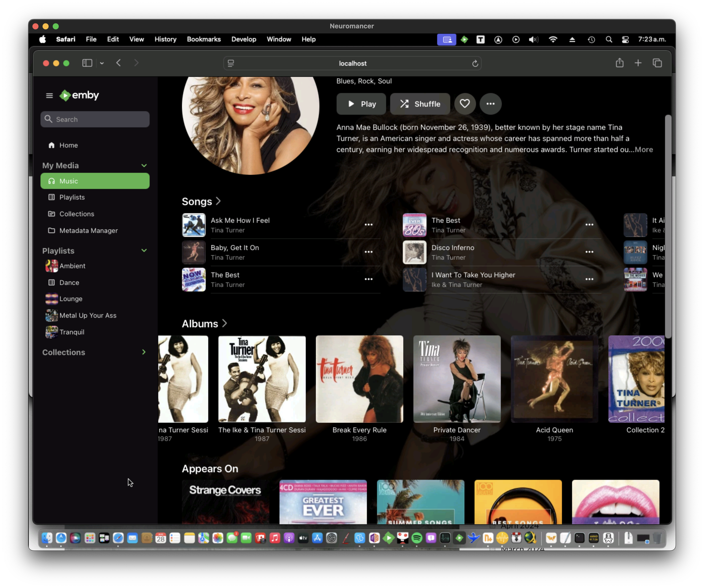Screen dimensions: 704x588
Task: Open the Emby hamburger menu
Action: (49, 95)
